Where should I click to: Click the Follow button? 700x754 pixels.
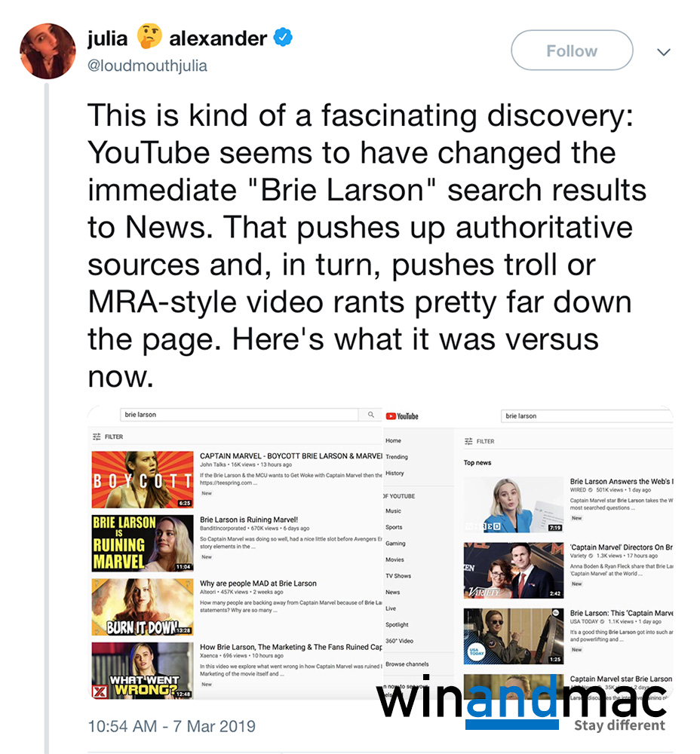(572, 51)
